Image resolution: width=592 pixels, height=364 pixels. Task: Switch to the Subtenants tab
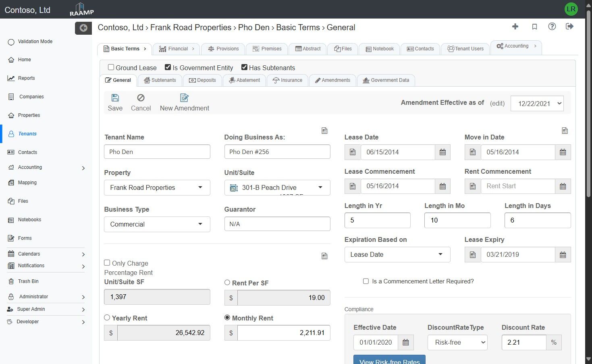[160, 80]
